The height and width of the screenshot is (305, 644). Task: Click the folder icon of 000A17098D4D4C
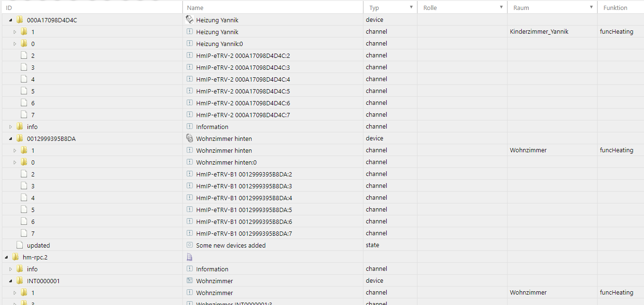[x=19, y=20]
